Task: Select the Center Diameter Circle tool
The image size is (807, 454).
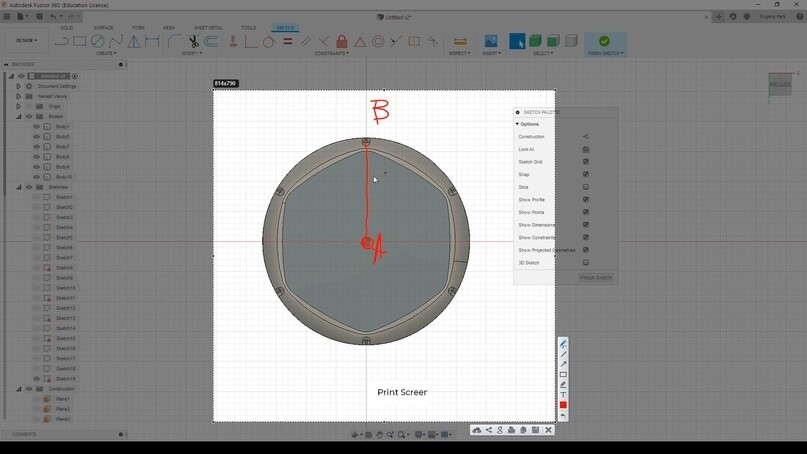Action: point(97,41)
